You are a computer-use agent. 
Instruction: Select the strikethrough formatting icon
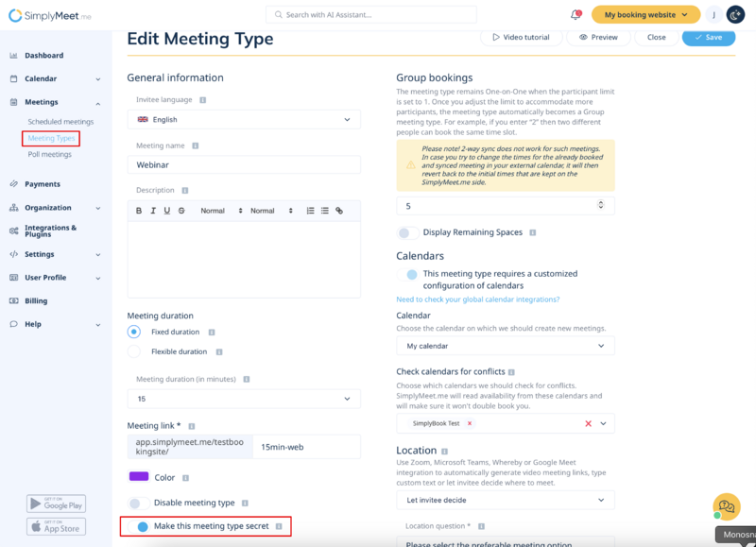[x=180, y=209]
